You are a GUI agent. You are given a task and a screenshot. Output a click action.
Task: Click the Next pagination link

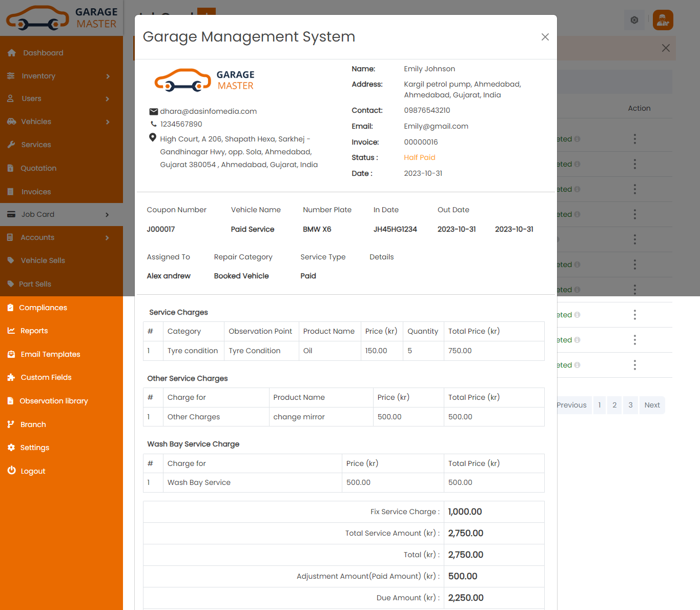pyautogui.click(x=651, y=405)
